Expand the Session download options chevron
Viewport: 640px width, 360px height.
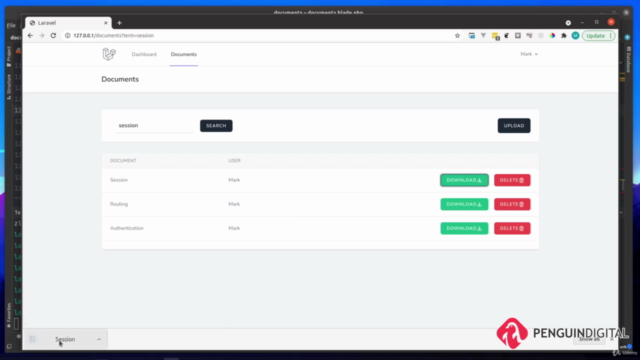pos(99,339)
